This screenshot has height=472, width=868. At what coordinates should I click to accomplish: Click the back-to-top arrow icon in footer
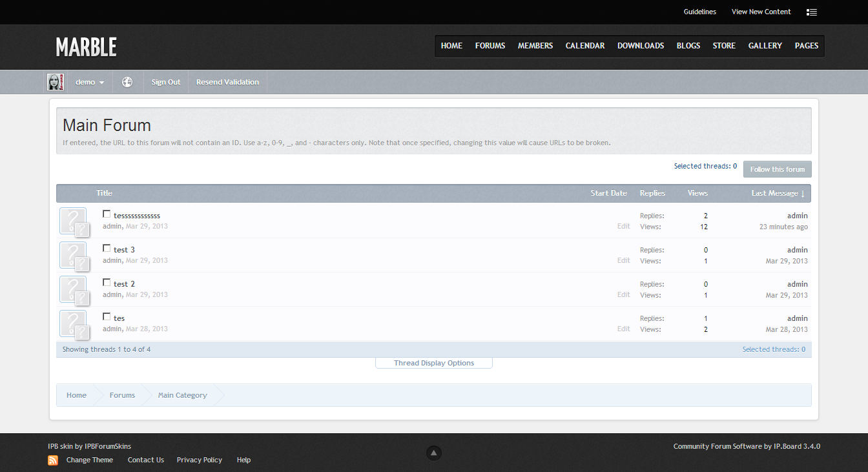(434, 453)
